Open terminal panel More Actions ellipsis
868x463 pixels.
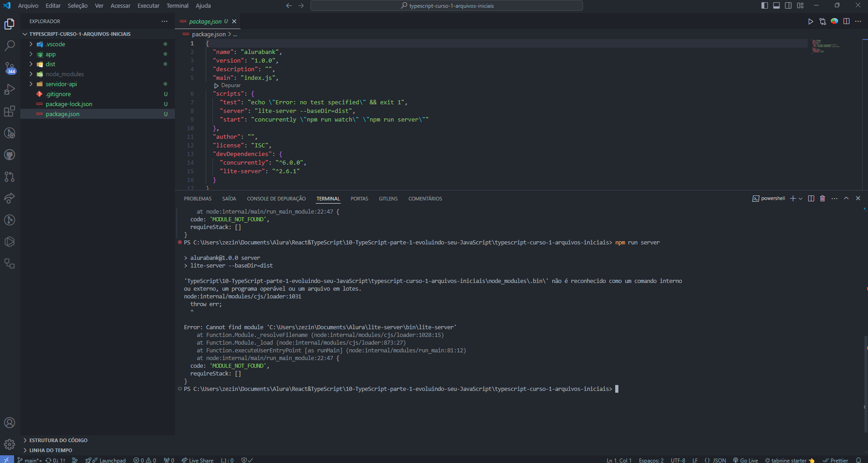tap(834, 198)
